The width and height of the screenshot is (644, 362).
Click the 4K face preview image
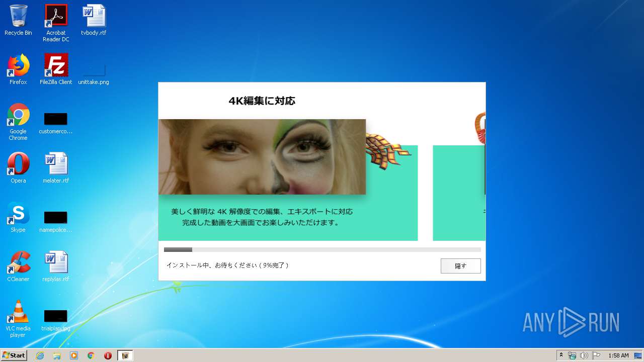(262, 157)
